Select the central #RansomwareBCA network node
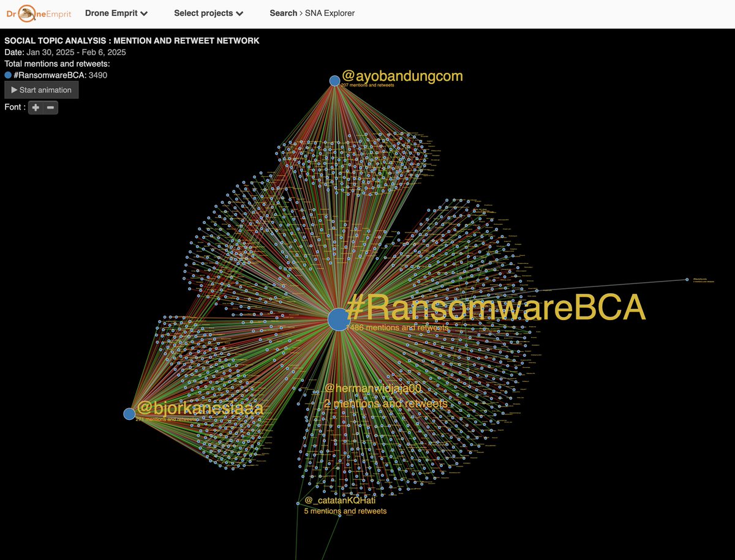 pyautogui.click(x=338, y=319)
